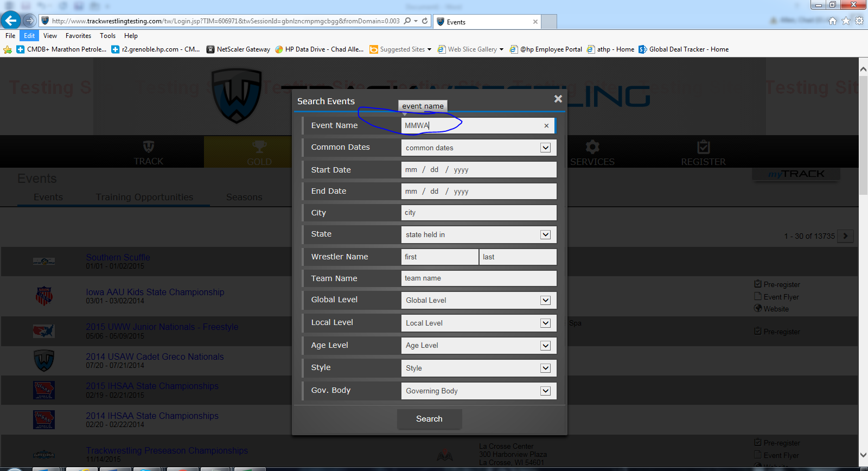Click the wrestler last name field
The image size is (868, 471).
[x=518, y=257]
